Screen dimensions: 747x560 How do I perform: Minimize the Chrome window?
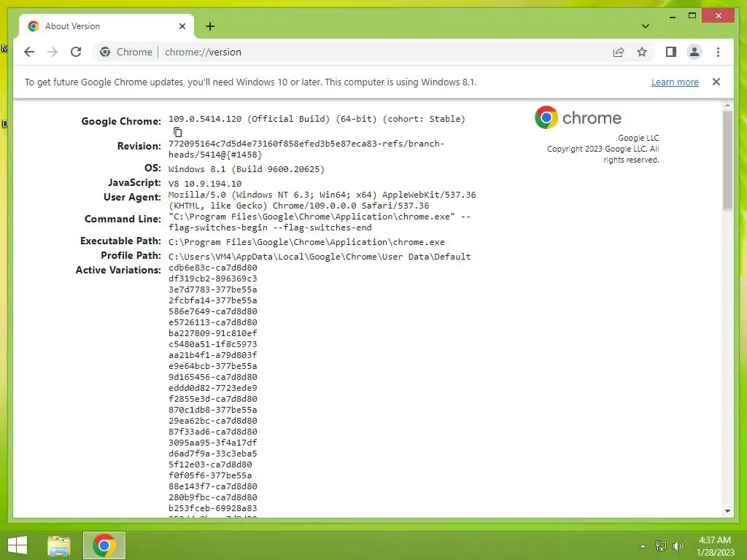tap(672, 16)
